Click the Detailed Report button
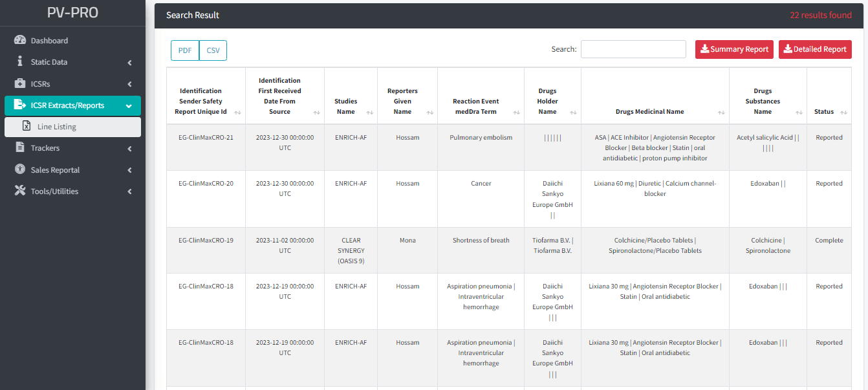This screenshot has width=868, height=390. [x=815, y=49]
